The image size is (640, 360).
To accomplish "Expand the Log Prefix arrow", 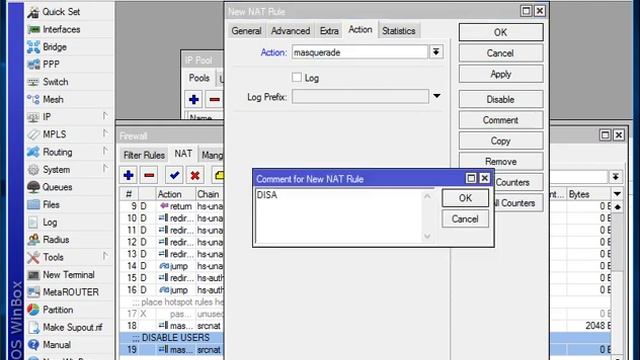I will (437, 96).
